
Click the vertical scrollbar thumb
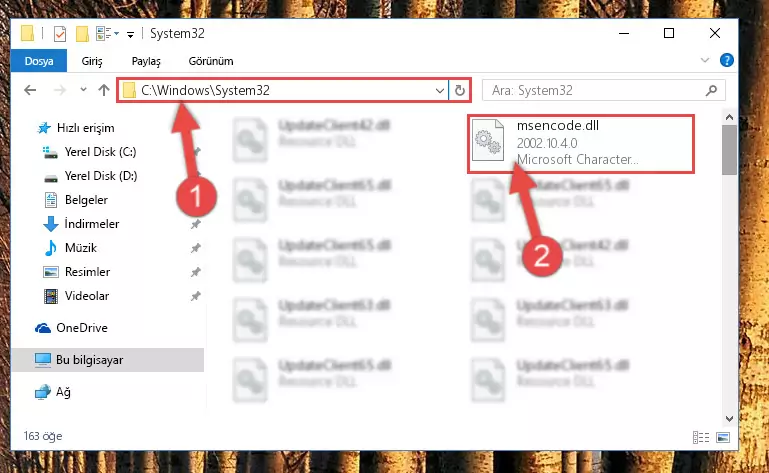[x=729, y=150]
